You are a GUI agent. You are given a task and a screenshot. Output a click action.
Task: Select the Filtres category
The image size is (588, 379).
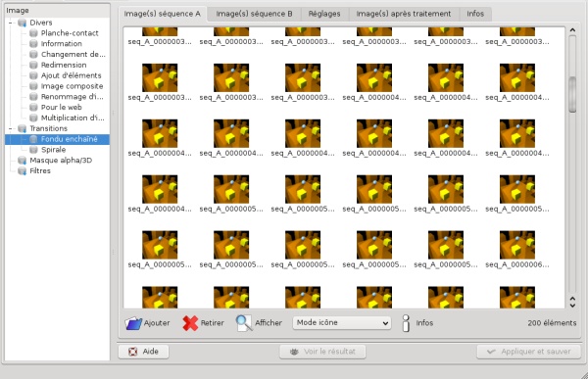pos(40,171)
